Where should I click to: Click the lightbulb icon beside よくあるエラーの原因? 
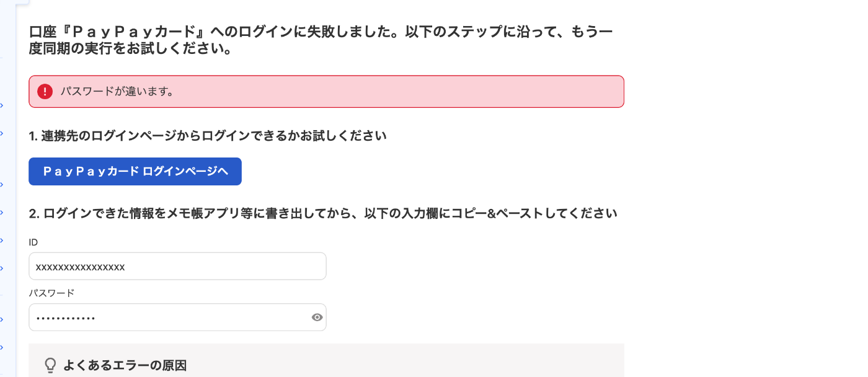(51, 365)
